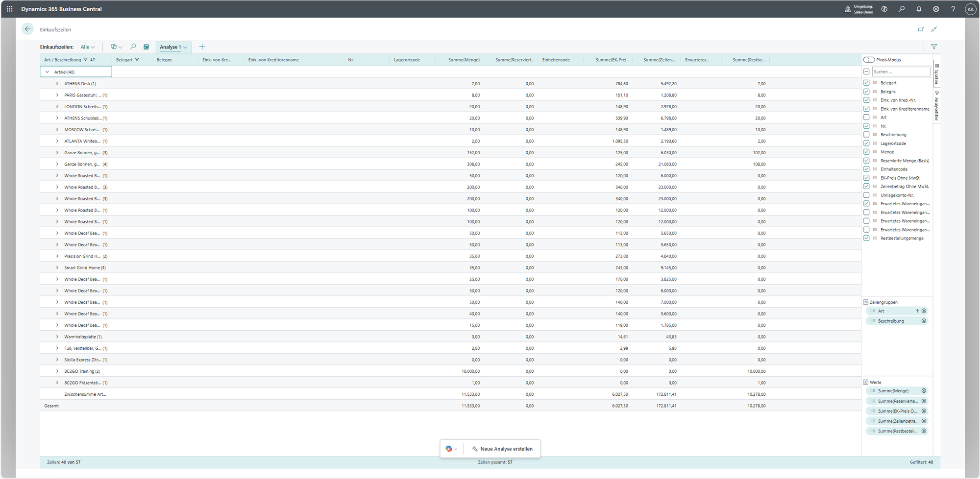Select the Analyse 1 tab
The image size is (980, 479).
pos(171,47)
